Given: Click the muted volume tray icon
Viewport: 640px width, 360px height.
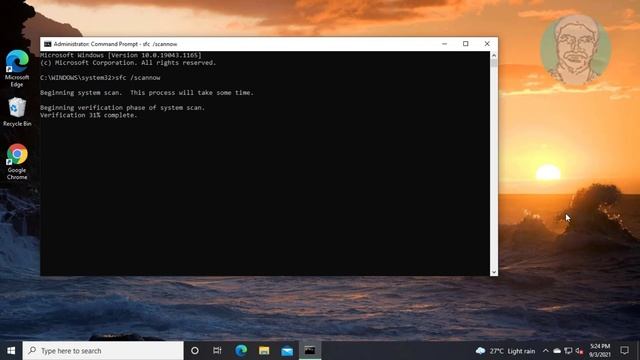Looking at the screenshot, I should coord(579,351).
